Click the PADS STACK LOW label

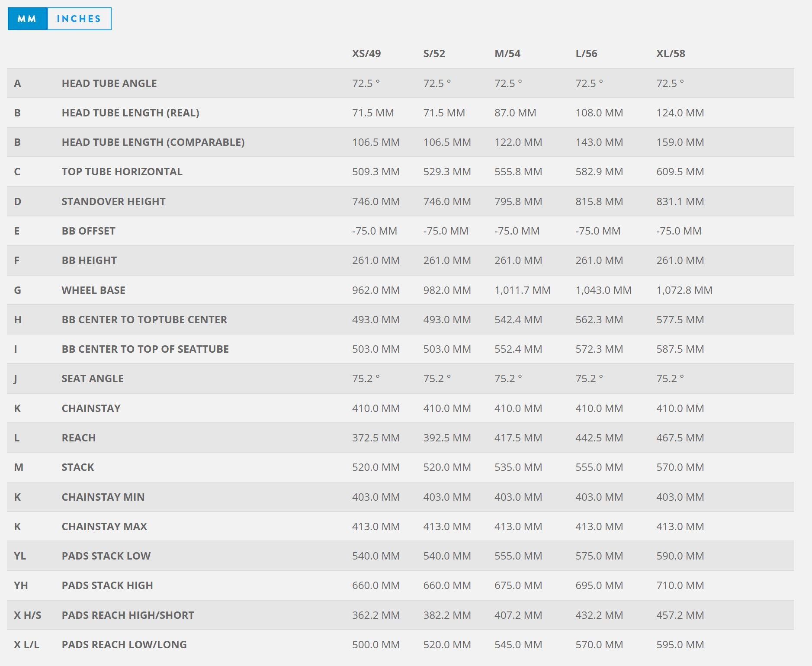106,556
